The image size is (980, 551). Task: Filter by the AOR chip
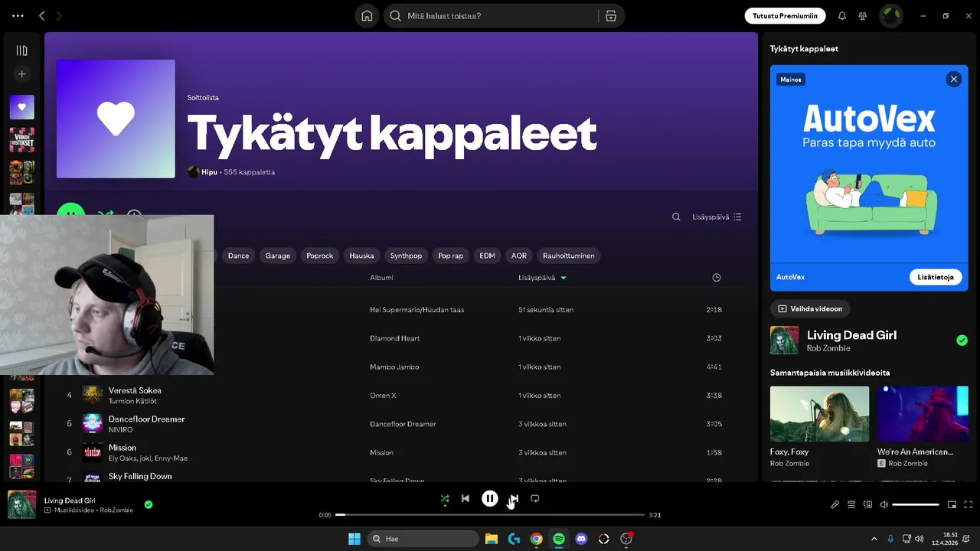519,256
